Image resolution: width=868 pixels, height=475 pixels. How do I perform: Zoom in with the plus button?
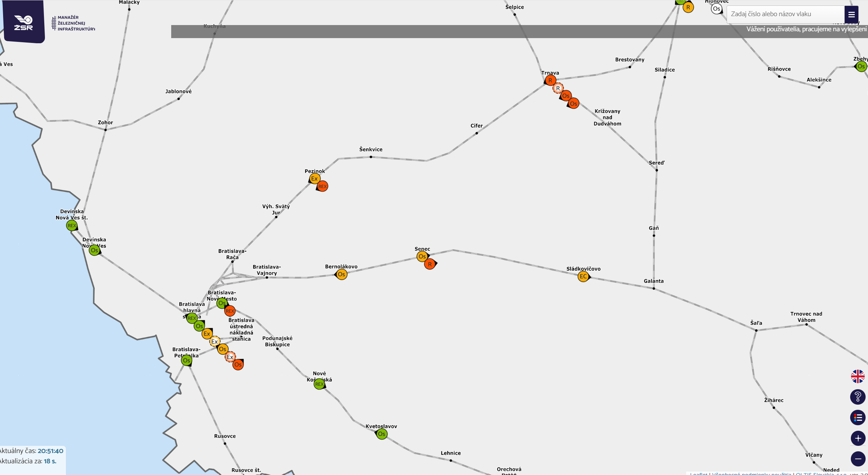pos(857,438)
